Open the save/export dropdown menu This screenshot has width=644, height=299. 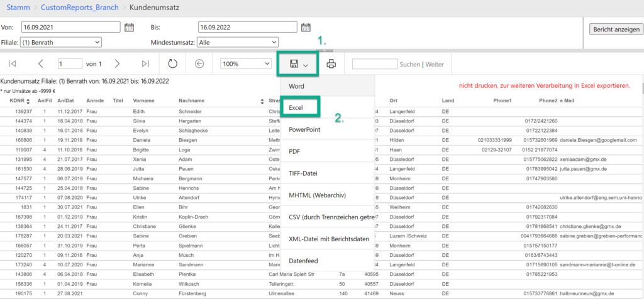299,64
